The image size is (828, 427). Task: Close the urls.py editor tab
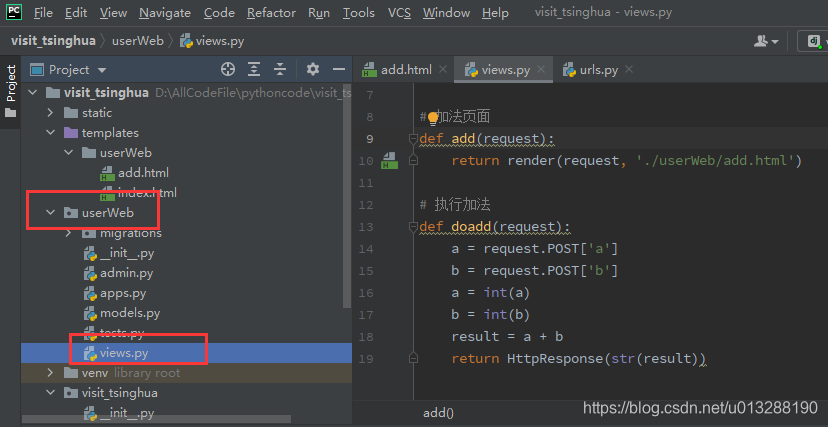(x=629, y=69)
